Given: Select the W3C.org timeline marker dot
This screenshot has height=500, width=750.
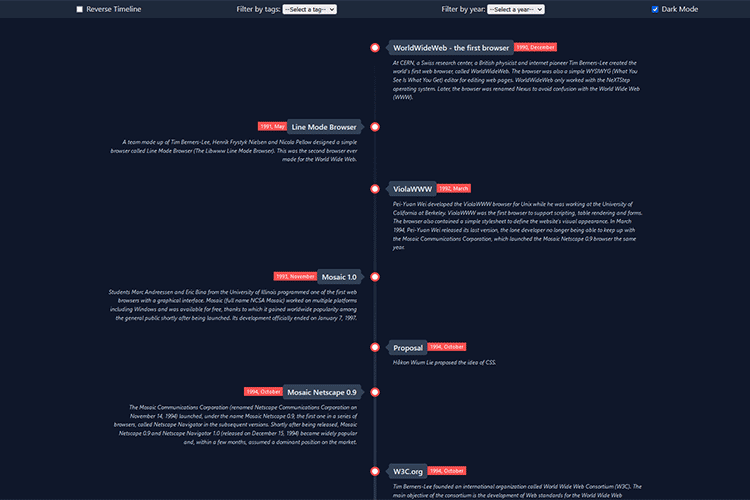Looking at the screenshot, I should click(x=375, y=470).
